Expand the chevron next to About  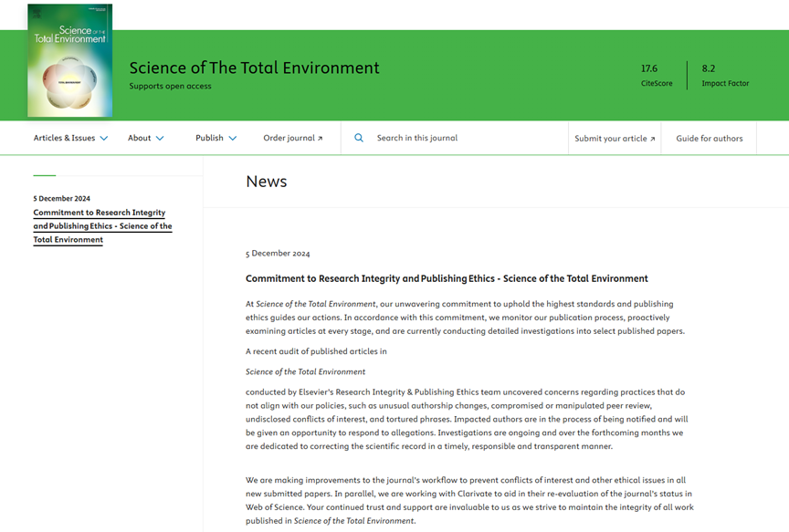click(x=160, y=139)
